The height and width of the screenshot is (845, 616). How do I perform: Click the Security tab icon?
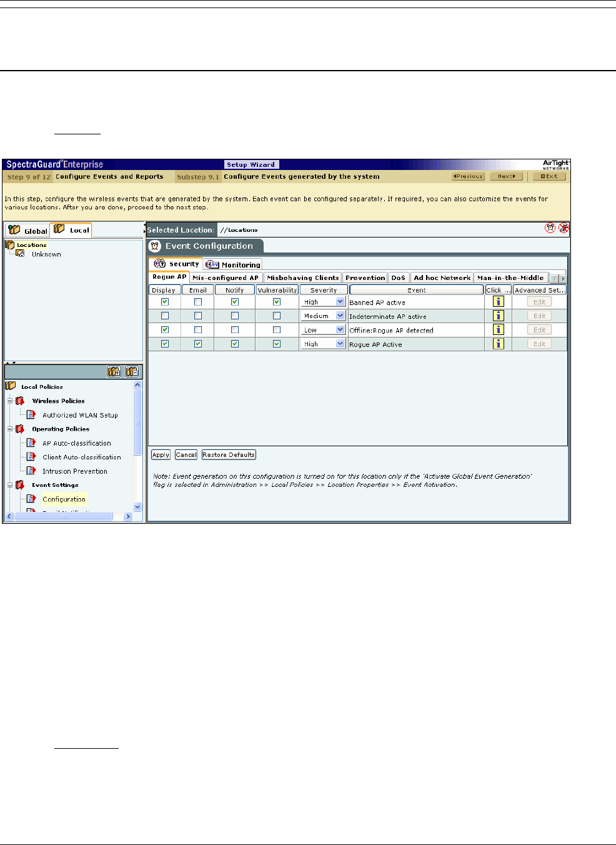(x=160, y=264)
